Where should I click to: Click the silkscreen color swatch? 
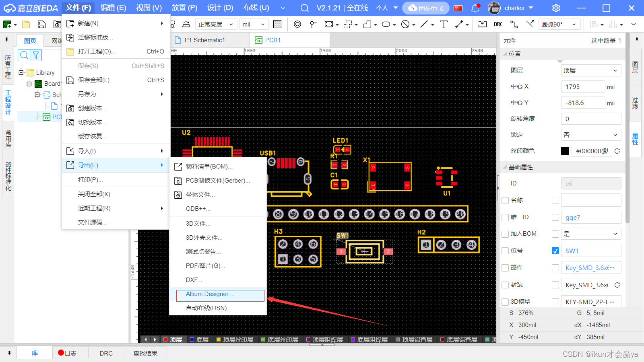click(x=565, y=150)
